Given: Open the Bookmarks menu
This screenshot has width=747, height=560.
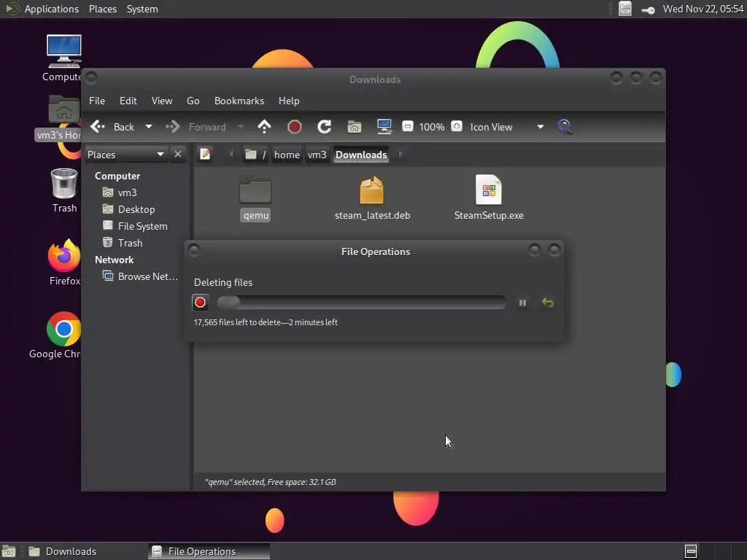Looking at the screenshot, I should (x=239, y=101).
